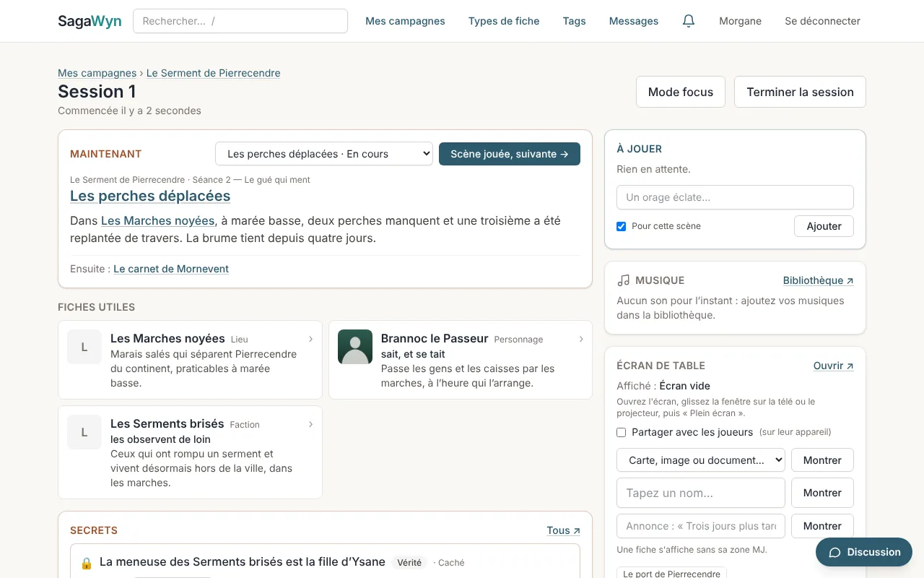This screenshot has width=924, height=578.
Task: Expand Les Marches noyées card chevron
Action: point(310,339)
